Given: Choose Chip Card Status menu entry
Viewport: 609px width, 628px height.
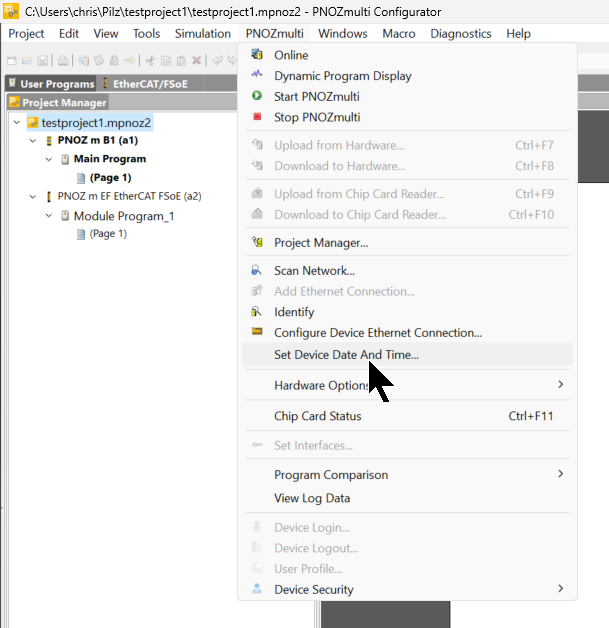Looking at the screenshot, I should [408, 416].
